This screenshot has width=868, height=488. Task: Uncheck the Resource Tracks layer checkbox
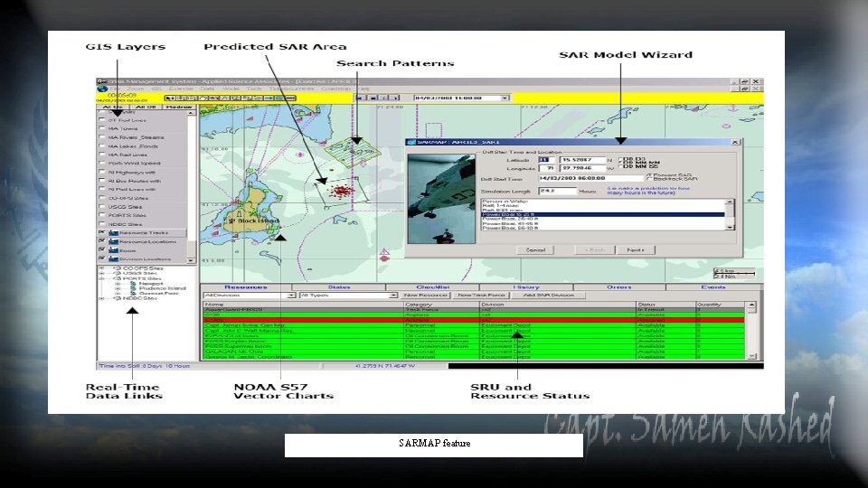pos(102,233)
